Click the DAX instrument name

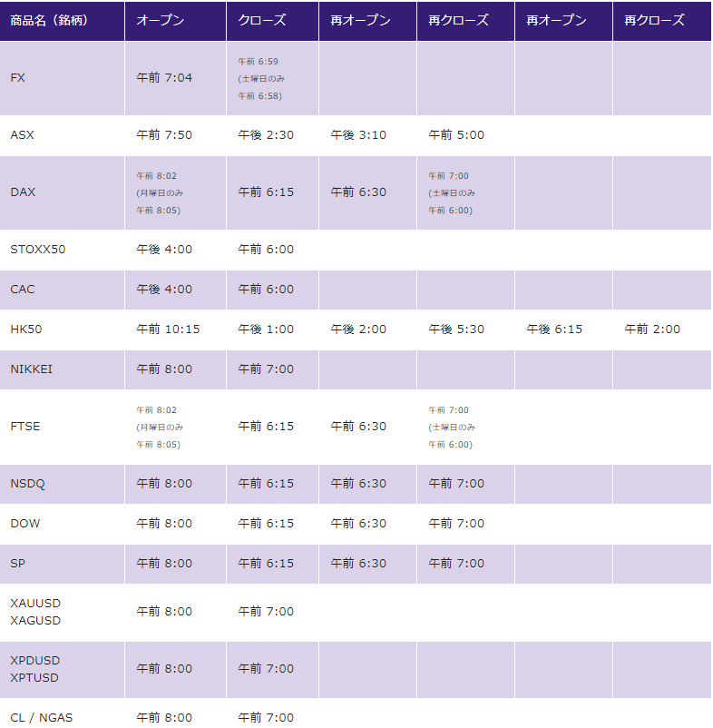click(23, 192)
